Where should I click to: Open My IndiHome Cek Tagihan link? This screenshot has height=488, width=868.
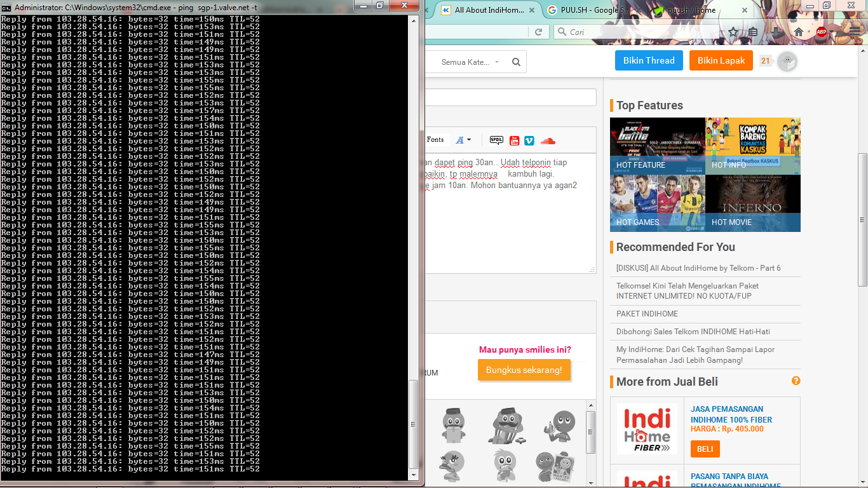tap(695, 355)
